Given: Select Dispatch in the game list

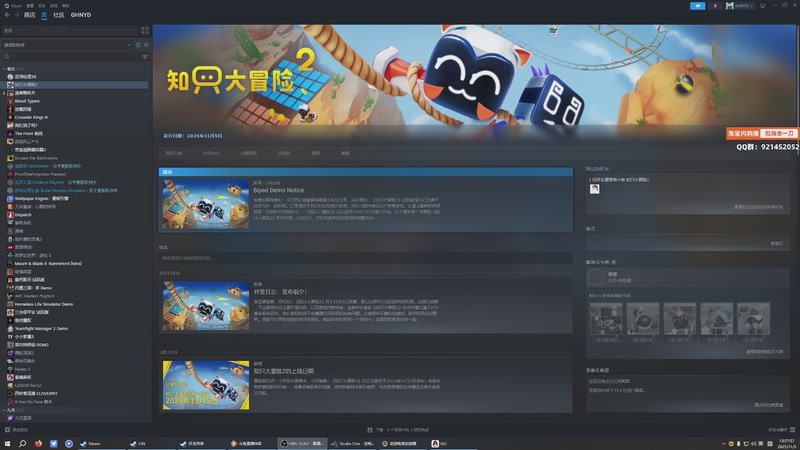Looking at the screenshot, I should click(23, 215).
